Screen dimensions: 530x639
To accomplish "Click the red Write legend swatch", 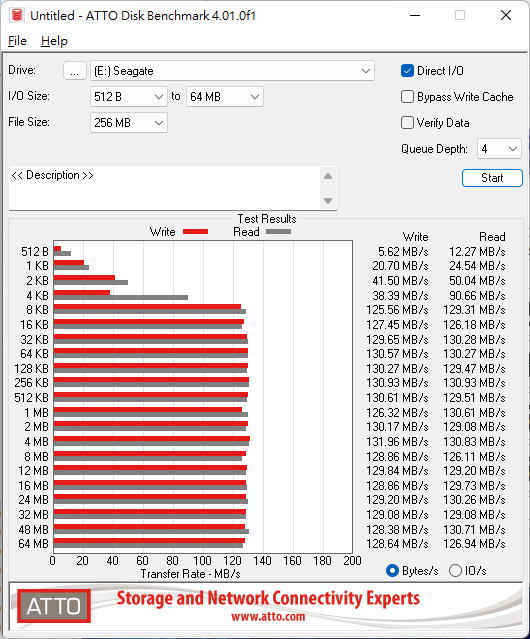I will 196,231.
